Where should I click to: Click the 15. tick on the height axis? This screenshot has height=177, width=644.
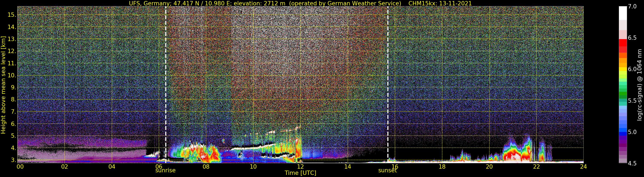coord(12,15)
